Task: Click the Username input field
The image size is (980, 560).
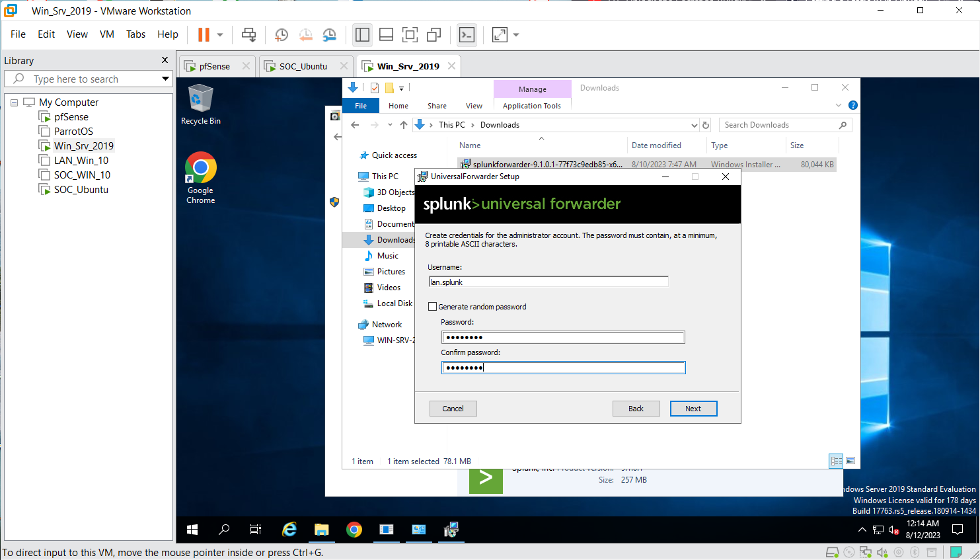Action: tap(548, 282)
